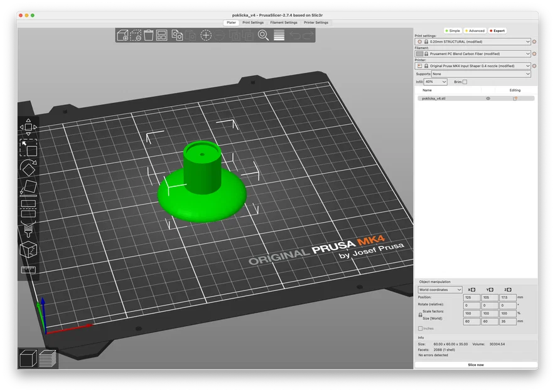Toggle variable layer height icon
The height and width of the screenshot is (392, 555).
tap(279, 35)
